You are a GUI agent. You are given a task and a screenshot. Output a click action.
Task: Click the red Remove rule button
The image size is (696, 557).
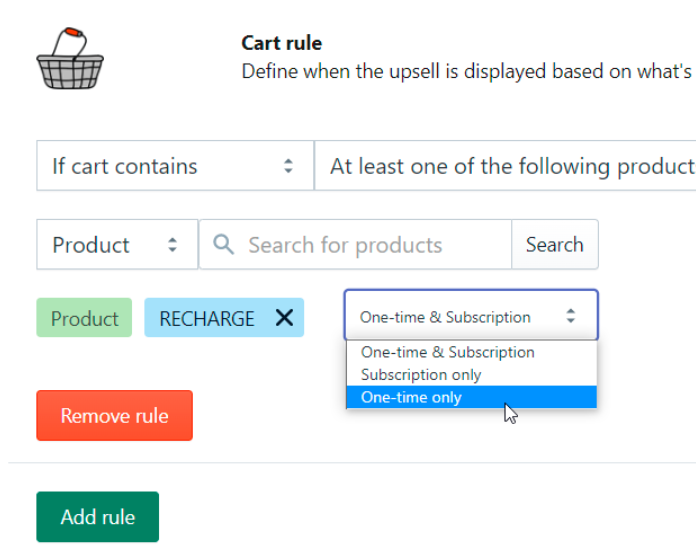point(114,416)
